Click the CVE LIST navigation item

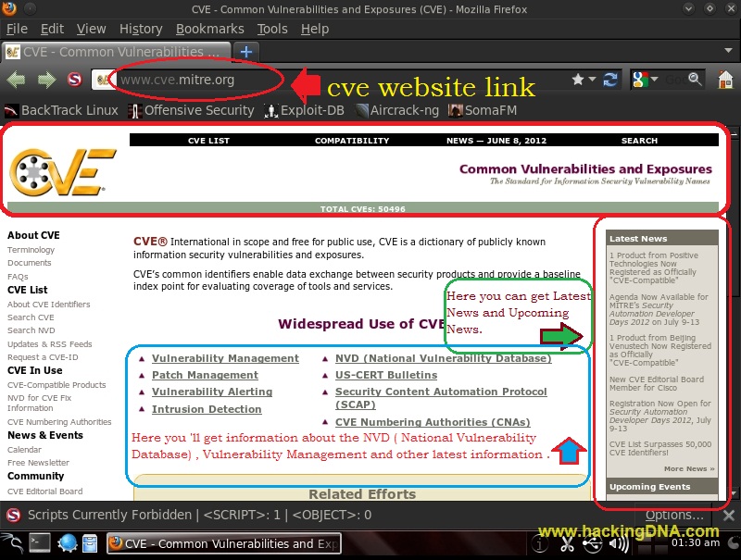click(208, 141)
